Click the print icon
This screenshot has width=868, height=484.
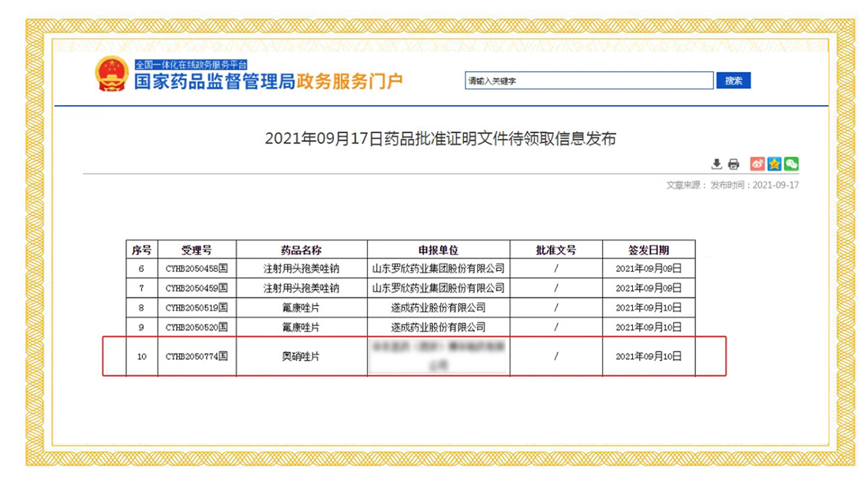(x=733, y=164)
